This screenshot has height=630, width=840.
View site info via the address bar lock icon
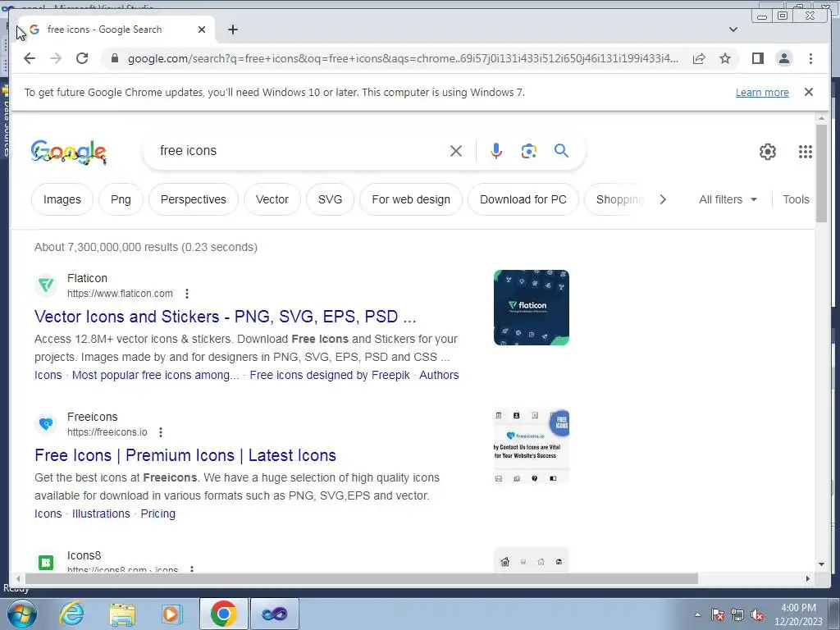tap(114, 58)
